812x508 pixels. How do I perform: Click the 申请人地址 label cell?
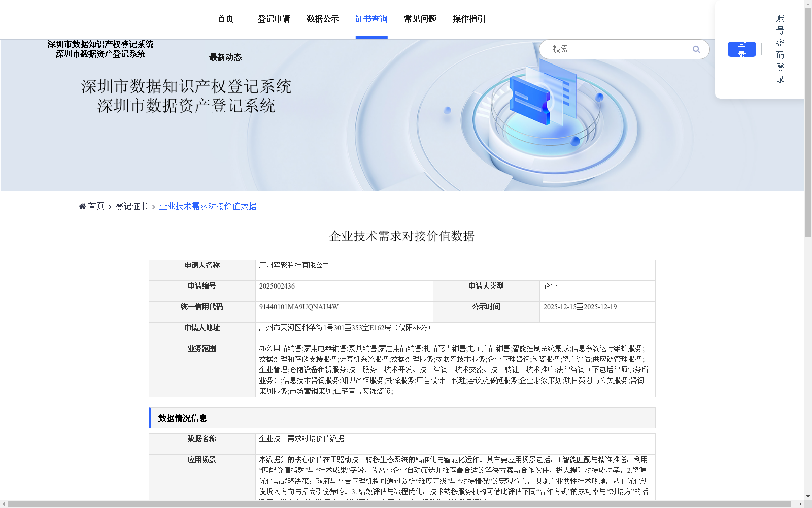pyautogui.click(x=202, y=333)
